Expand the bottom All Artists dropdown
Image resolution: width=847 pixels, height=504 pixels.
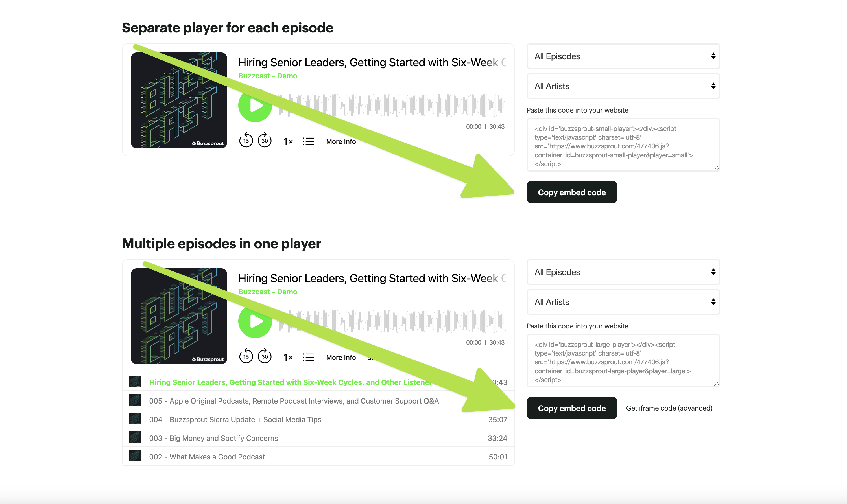click(623, 302)
